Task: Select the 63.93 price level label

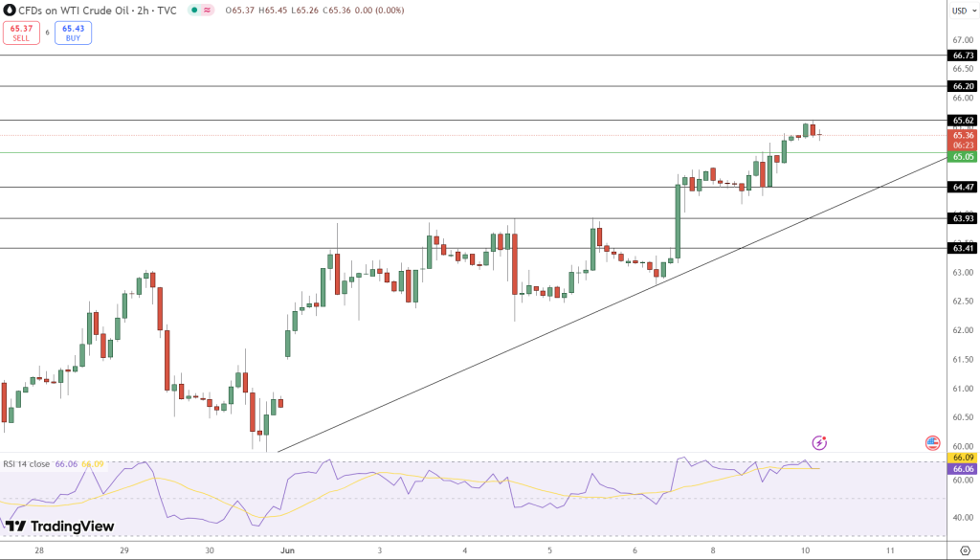Action: [x=963, y=218]
